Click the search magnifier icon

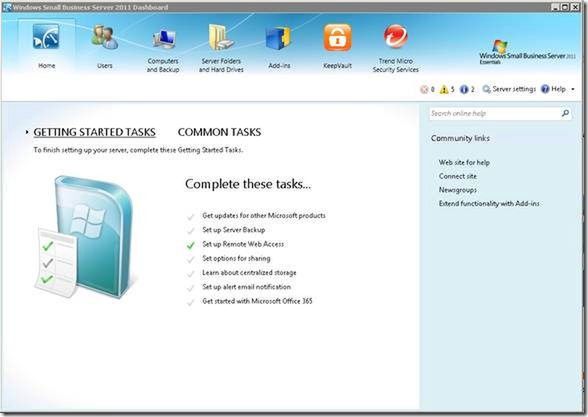[x=565, y=113]
